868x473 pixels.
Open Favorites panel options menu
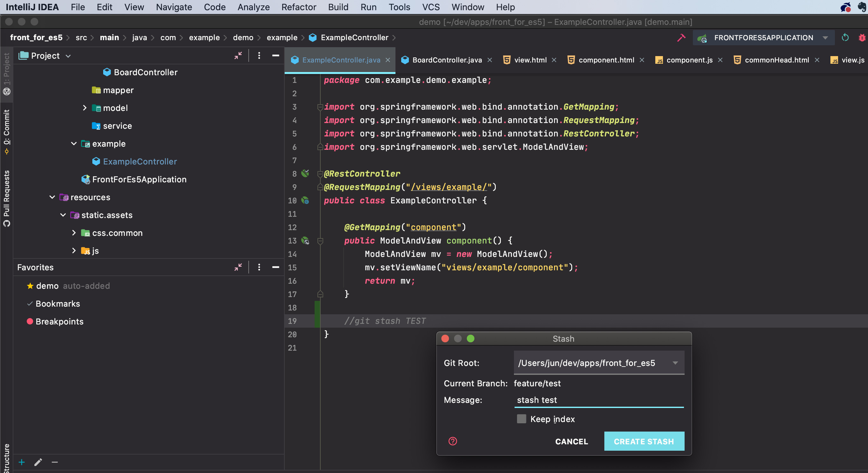(259, 267)
